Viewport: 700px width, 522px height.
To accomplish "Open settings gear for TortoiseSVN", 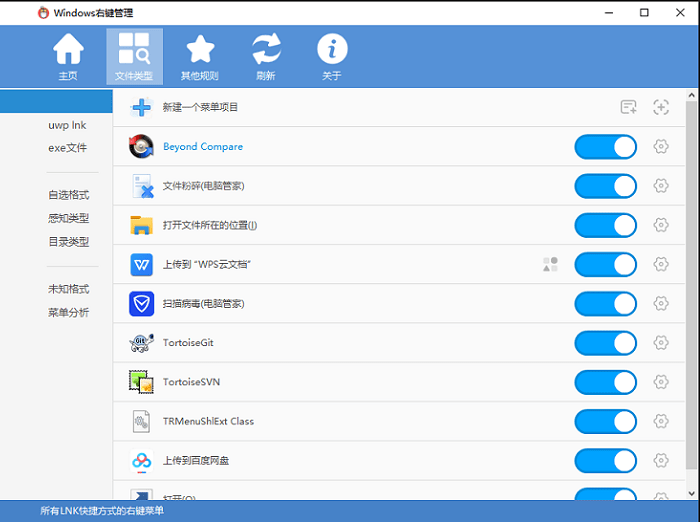I will (x=661, y=382).
